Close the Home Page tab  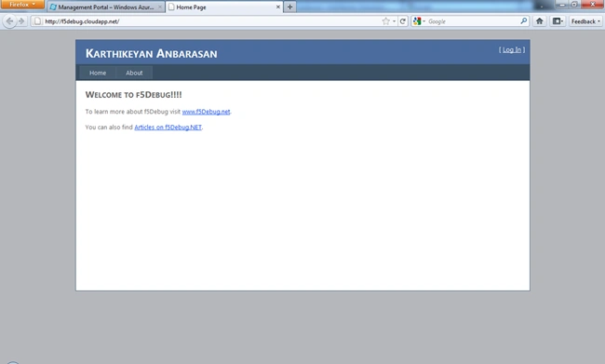point(277,7)
